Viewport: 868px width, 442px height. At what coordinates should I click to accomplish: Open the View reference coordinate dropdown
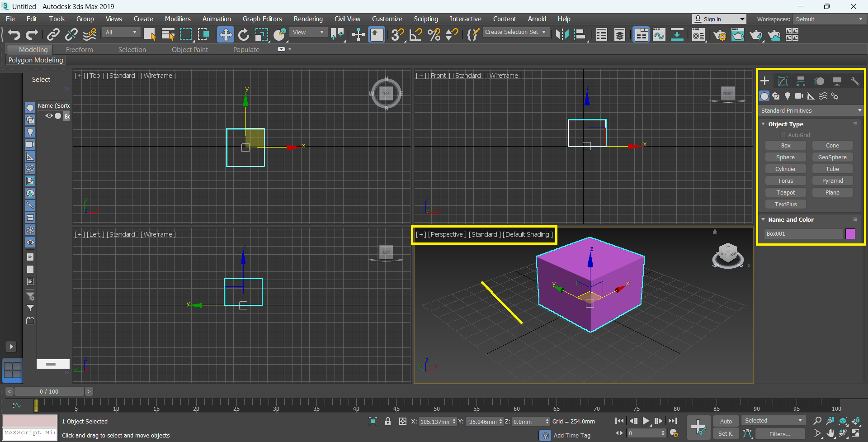click(x=308, y=32)
